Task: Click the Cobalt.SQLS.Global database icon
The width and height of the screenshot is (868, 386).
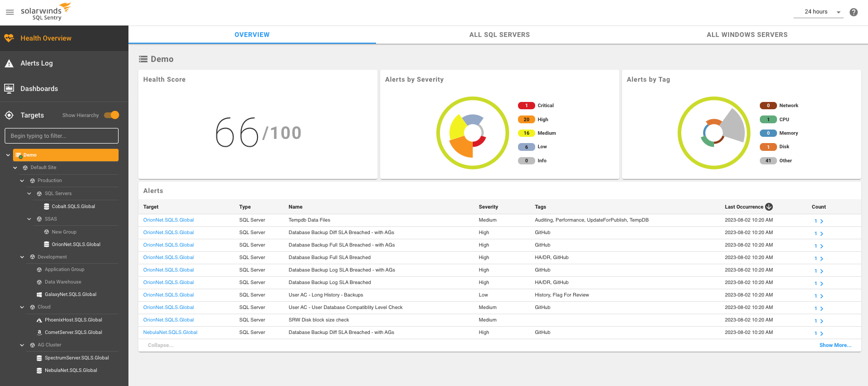Action: point(46,207)
